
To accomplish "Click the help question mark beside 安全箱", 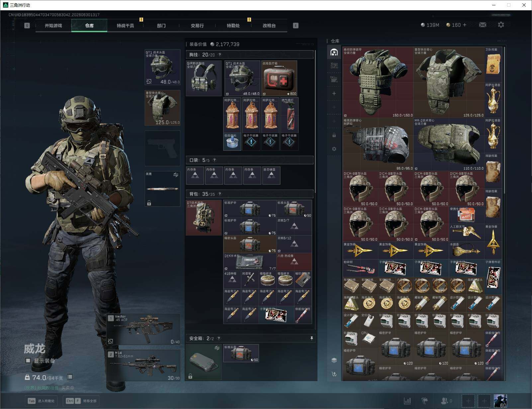I will click(x=219, y=338).
